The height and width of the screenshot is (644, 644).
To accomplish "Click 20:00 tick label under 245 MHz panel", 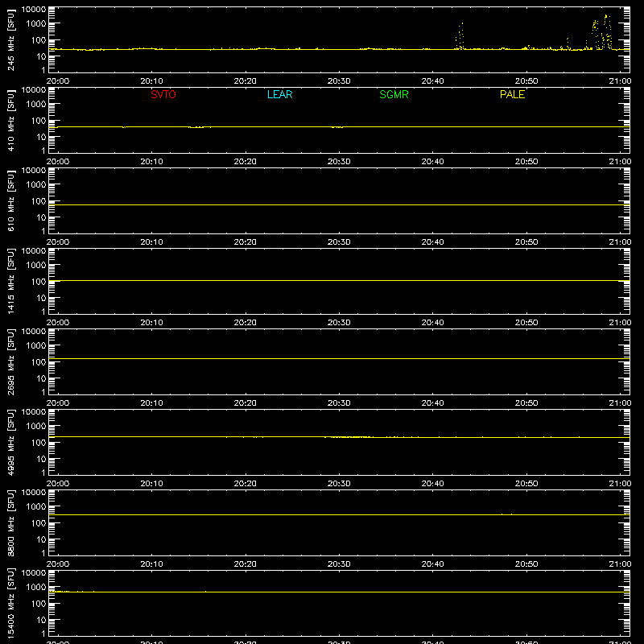I will (58, 81).
